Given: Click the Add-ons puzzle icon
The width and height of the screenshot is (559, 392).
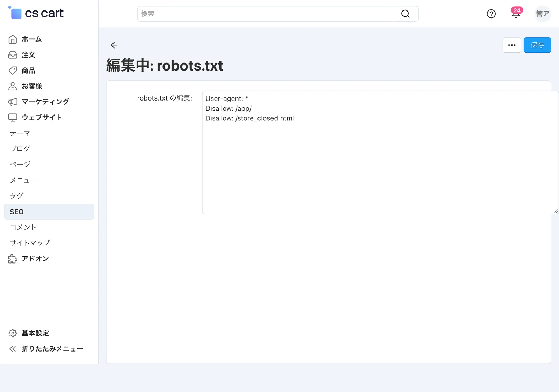Looking at the screenshot, I should click(x=13, y=259).
